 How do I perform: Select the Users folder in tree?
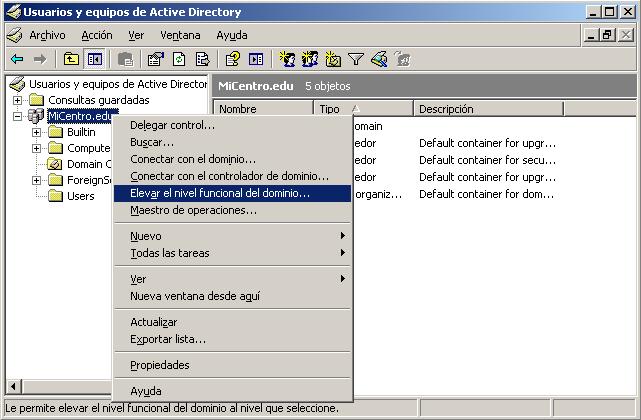(80, 196)
